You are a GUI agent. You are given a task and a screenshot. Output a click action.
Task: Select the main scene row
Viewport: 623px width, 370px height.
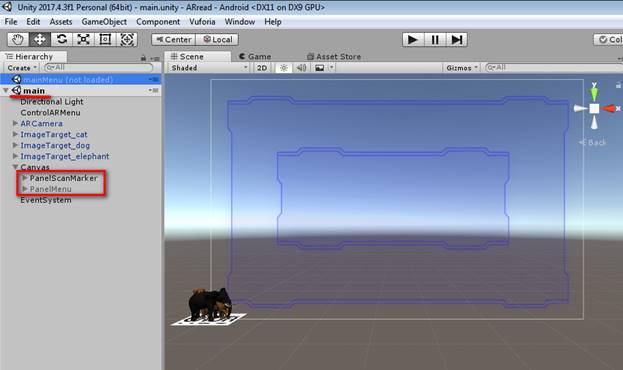click(x=81, y=91)
